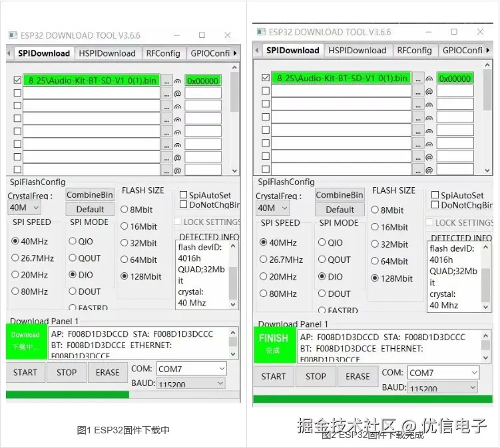Open CrystalFreq 40M dropdown in left window
Screen dimensions: 500x448
coord(24,208)
